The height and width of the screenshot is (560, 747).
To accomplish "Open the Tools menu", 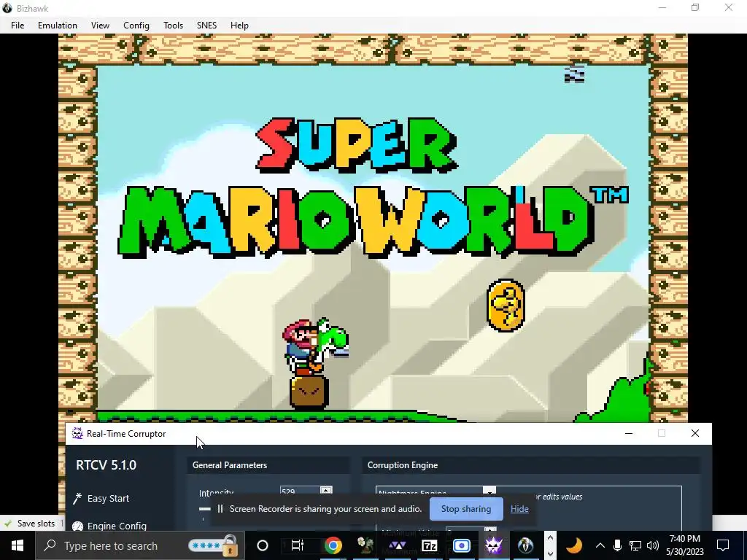I will pos(173,26).
